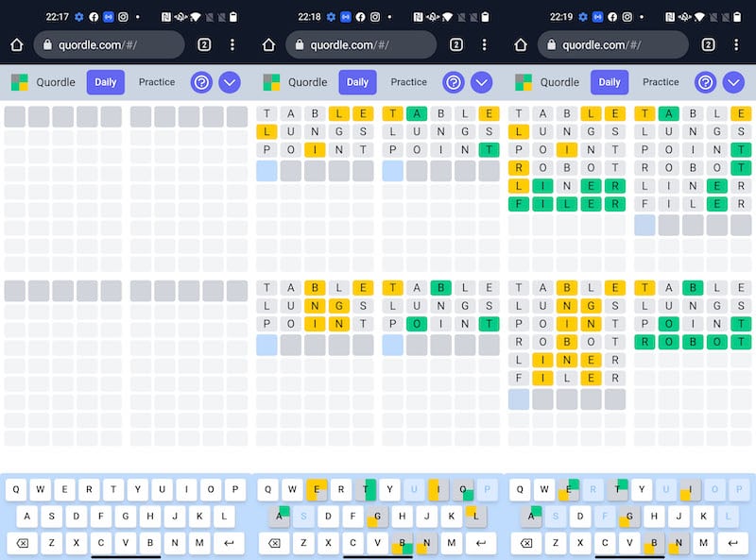
Task: Tap the K key on right phone keyboard
Action: (x=703, y=517)
